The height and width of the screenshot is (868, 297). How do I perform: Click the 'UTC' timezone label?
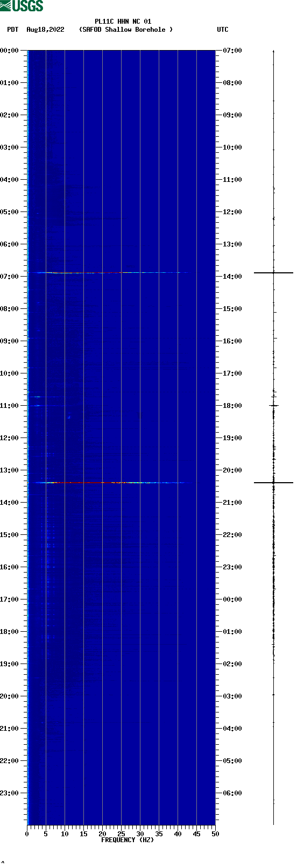pos(223,30)
